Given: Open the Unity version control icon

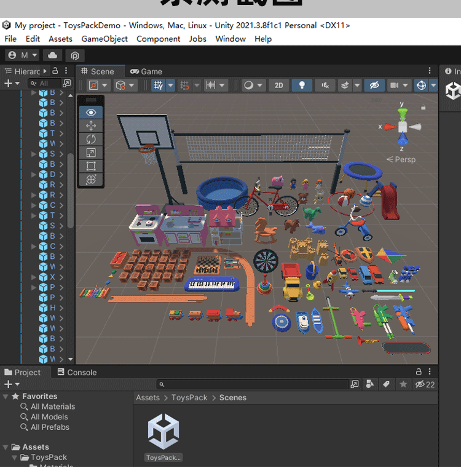Looking at the screenshot, I should 75,55.
